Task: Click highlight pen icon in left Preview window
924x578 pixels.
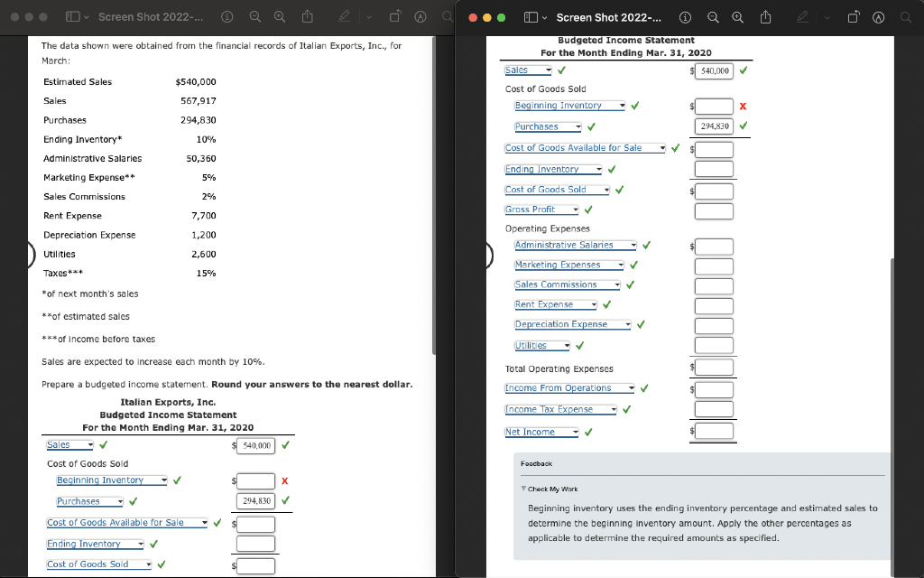Action: pyautogui.click(x=345, y=17)
